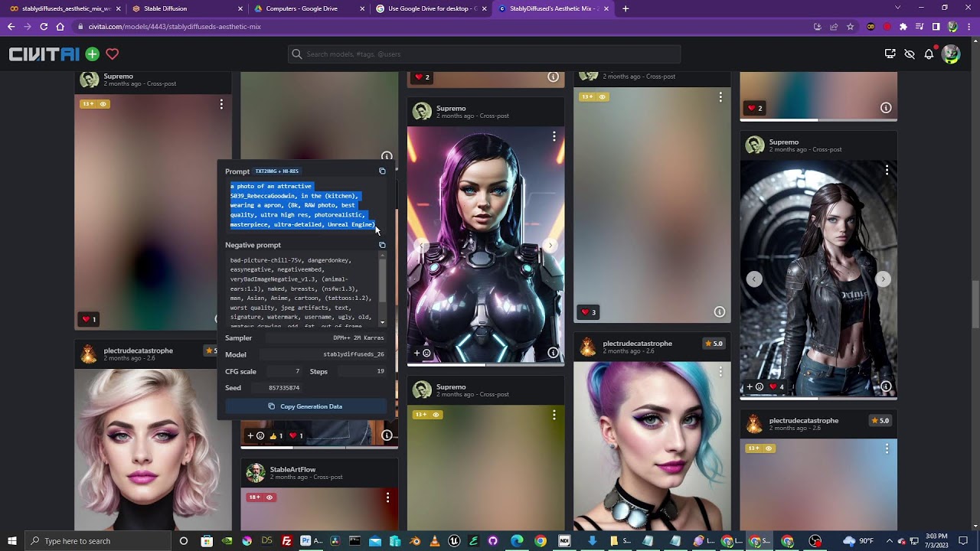Add reaction on tunnel woman image
The height and width of the screenshot is (551, 980).
(754, 386)
